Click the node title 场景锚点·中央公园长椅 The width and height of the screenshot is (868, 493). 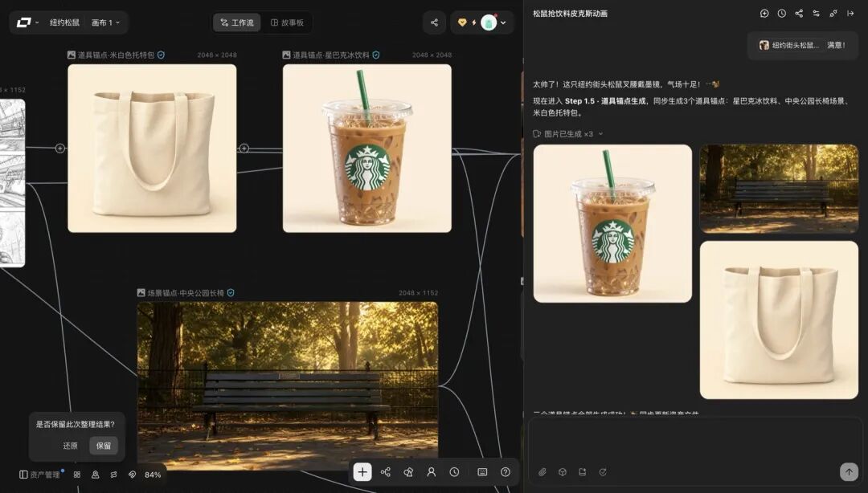[186, 293]
